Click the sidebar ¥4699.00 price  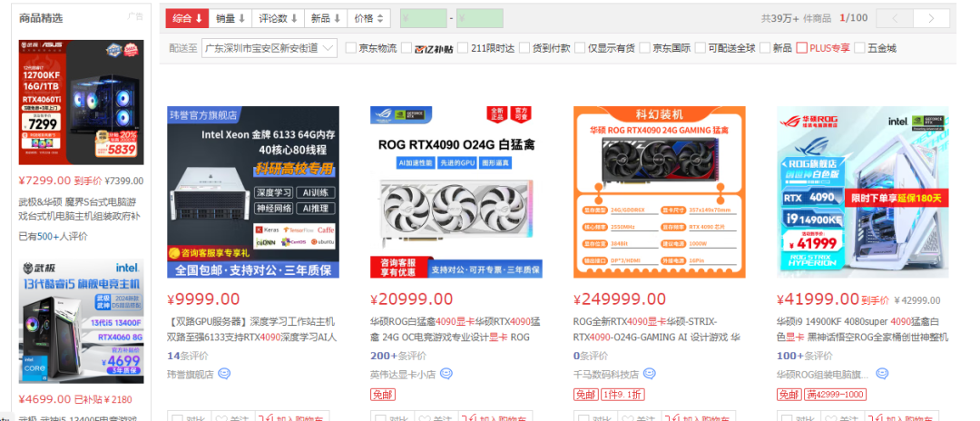coord(45,399)
